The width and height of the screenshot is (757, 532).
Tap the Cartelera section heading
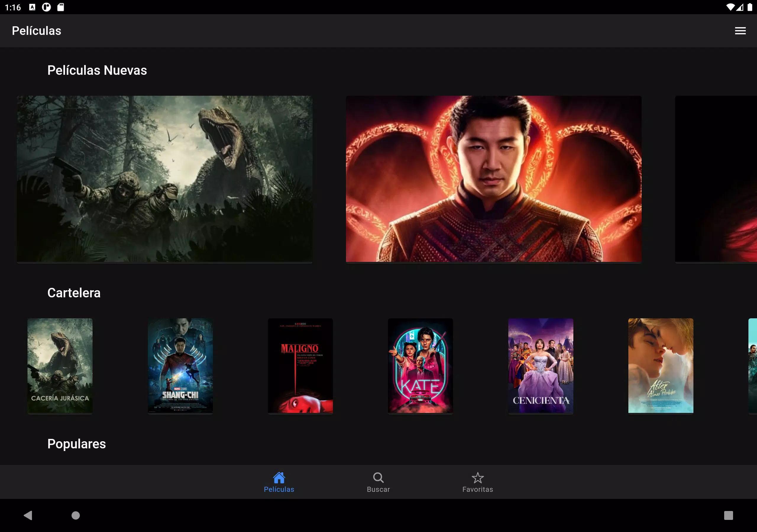74,293
